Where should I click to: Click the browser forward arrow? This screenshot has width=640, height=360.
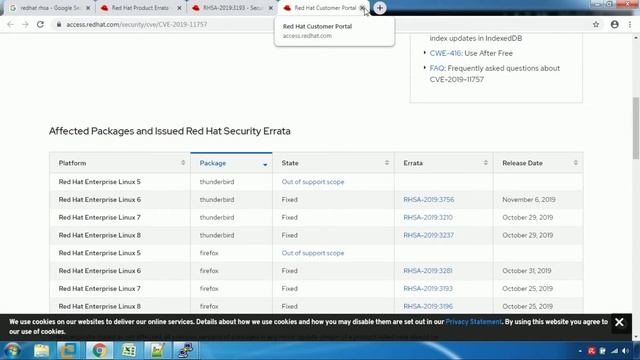[25, 24]
